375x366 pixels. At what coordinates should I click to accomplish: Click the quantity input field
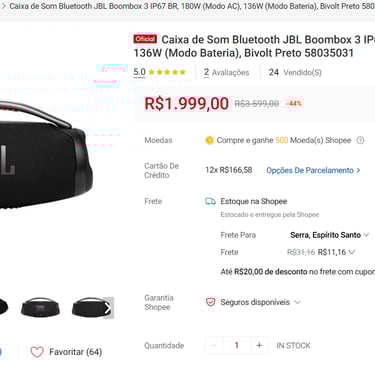[x=237, y=345]
